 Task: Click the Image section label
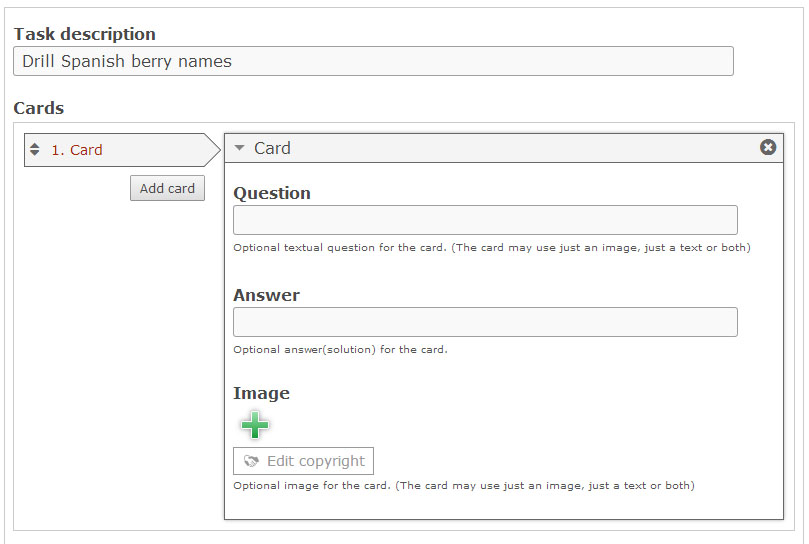[261, 393]
